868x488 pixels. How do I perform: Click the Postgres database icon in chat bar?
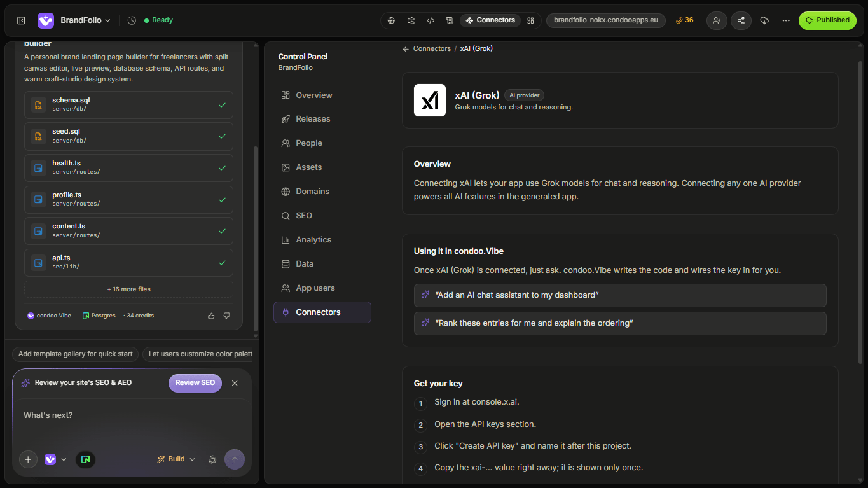pos(85,459)
